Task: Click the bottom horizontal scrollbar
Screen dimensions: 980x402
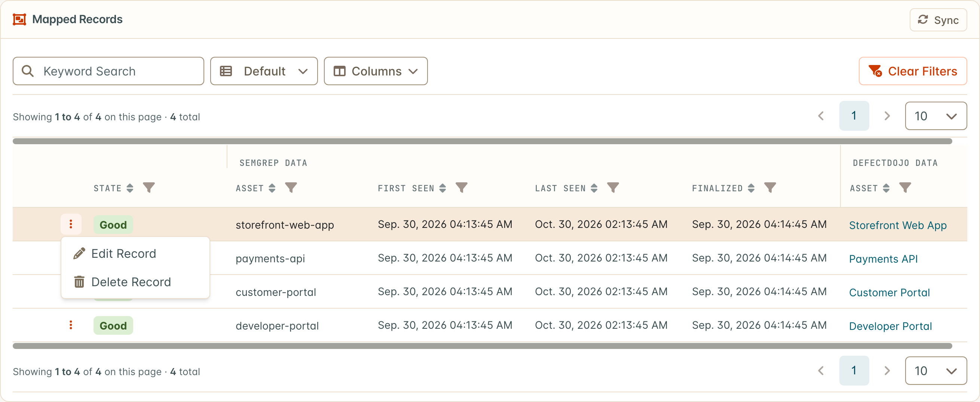Action: coord(483,346)
